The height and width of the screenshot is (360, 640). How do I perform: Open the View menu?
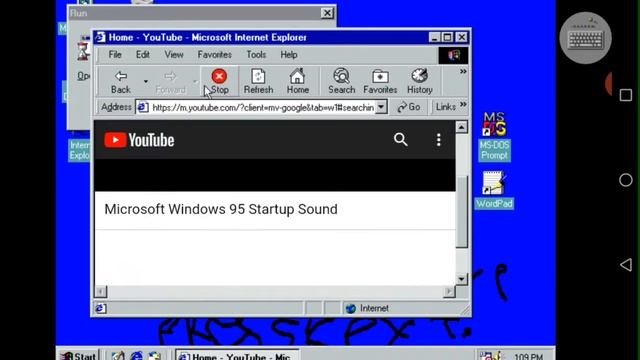174,55
